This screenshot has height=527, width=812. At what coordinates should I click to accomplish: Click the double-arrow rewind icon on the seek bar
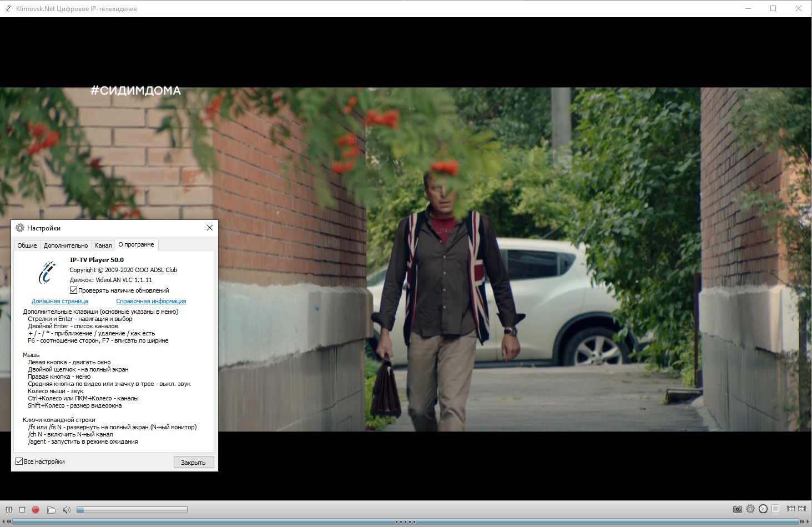[x=8, y=521]
